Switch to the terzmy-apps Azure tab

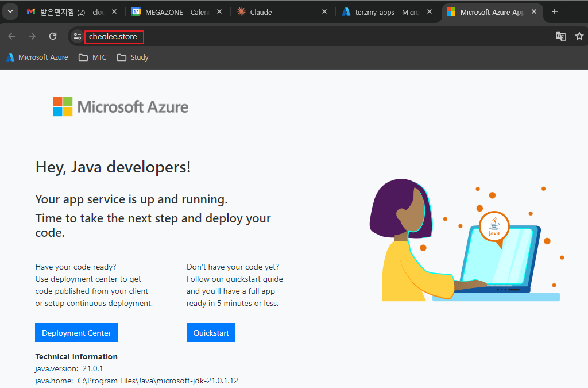pyautogui.click(x=386, y=12)
